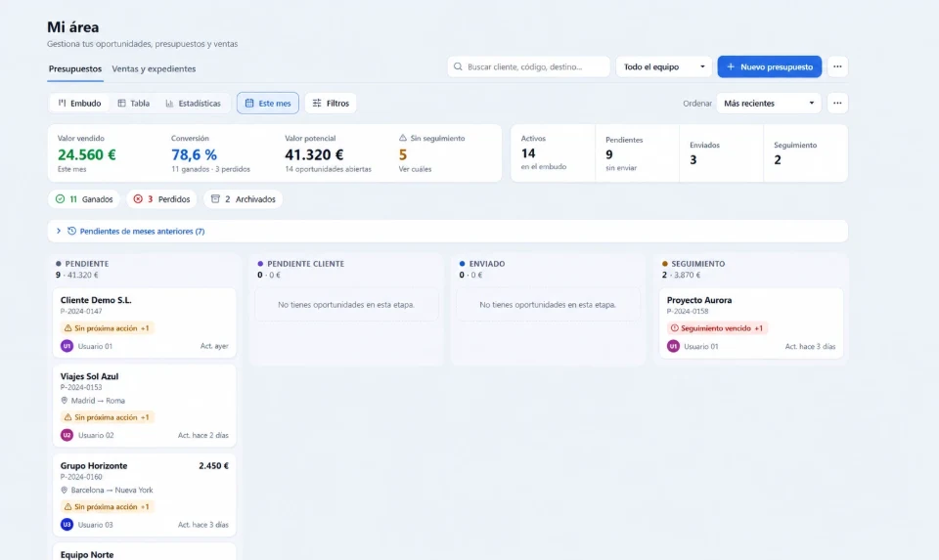Click the P-2024-0158 budget code
Viewport: 939px width, 560px height.
pyautogui.click(x=688, y=311)
